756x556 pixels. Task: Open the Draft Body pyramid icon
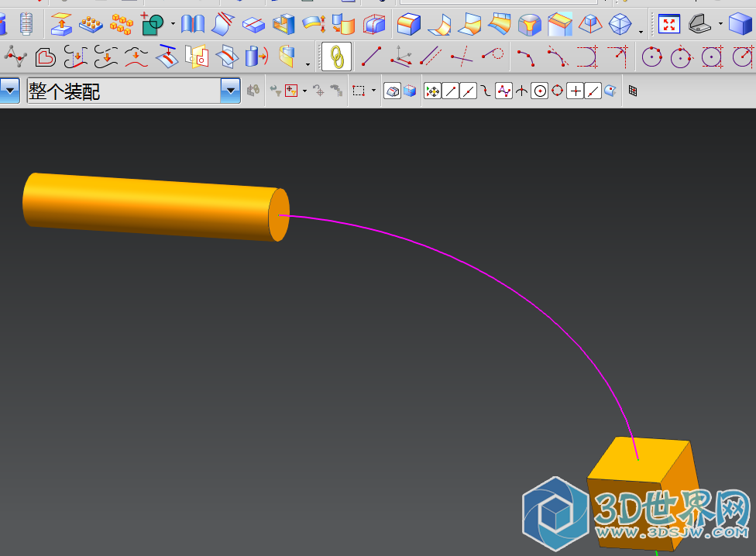(590, 23)
